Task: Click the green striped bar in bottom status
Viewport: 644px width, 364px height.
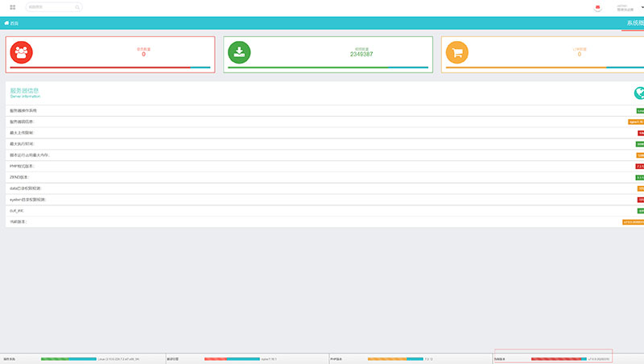Action: click(x=54, y=358)
